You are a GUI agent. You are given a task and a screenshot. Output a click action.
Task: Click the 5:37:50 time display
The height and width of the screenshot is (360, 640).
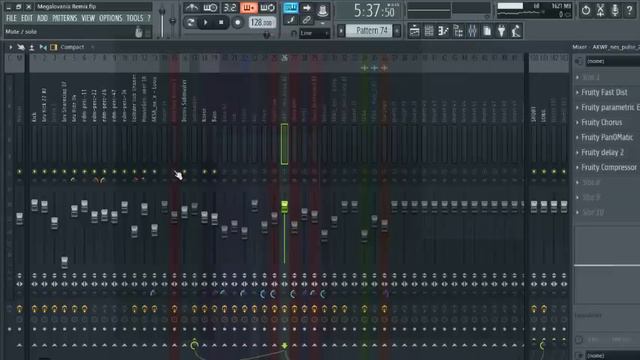click(x=373, y=11)
